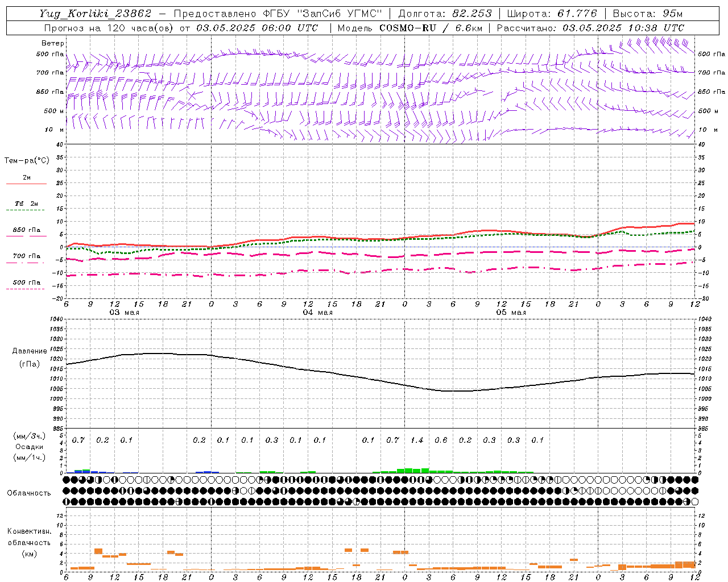Viewport: 728px width, 582px height.
Task: Click the '05 мая' date label
Action: [x=511, y=313]
